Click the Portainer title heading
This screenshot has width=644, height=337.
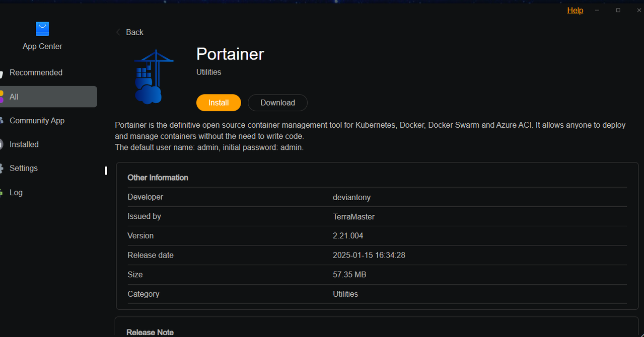230,54
